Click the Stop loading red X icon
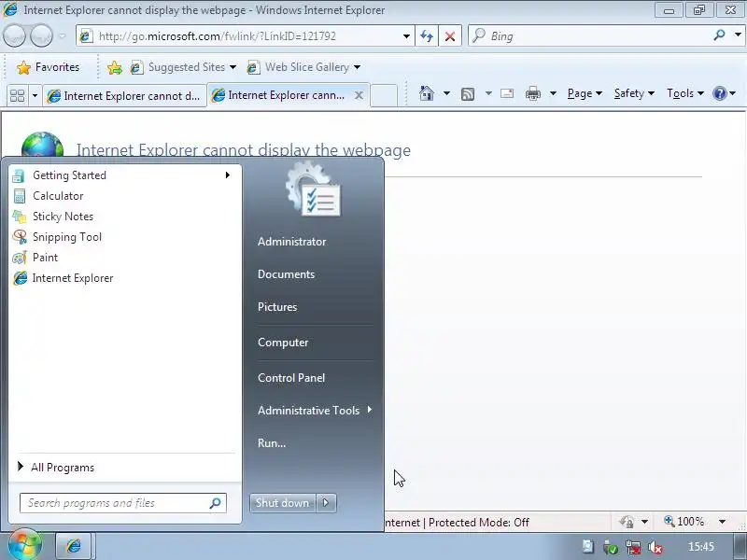Image resolution: width=747 pixels, height=560 pixels. pos(450,36)
